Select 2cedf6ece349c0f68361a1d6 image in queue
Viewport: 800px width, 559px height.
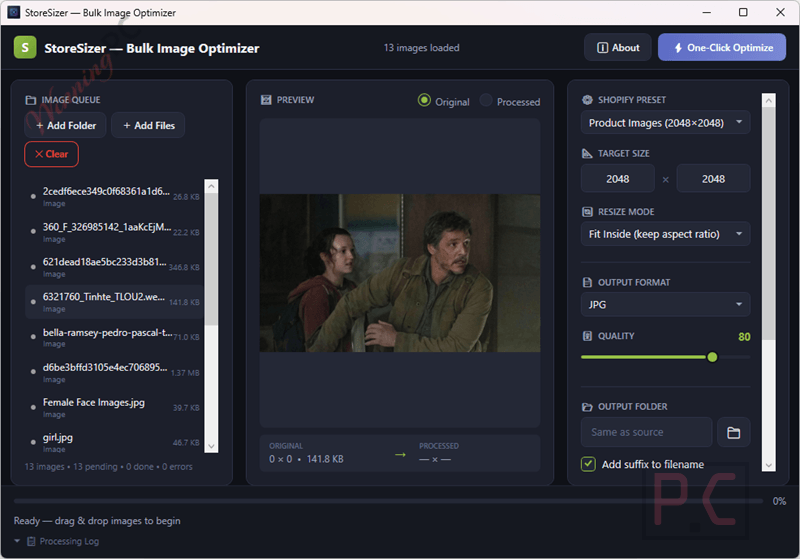pos(115,196)
